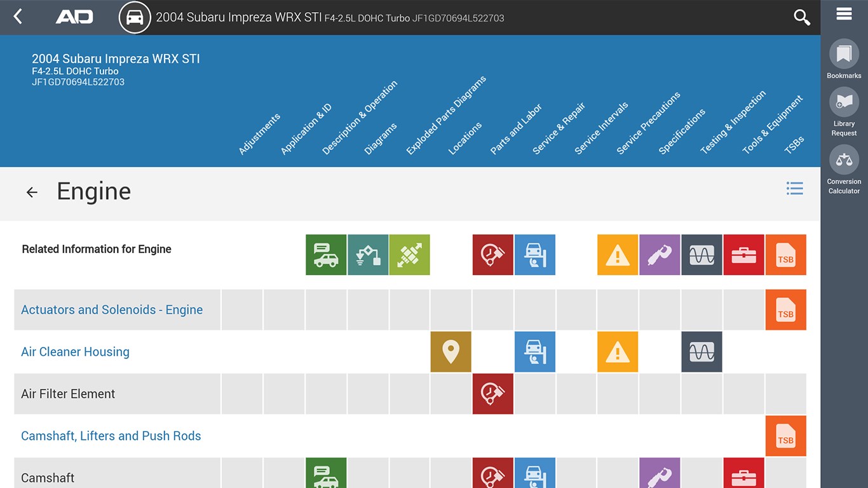
Task: Open search with the magnifier icon
Action: coord(802,17)
